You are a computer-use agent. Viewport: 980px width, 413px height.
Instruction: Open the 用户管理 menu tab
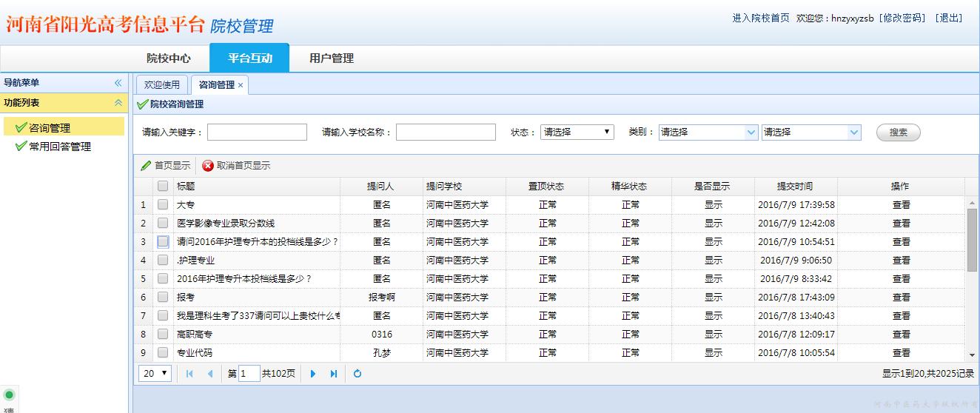(x=331, y=58)
